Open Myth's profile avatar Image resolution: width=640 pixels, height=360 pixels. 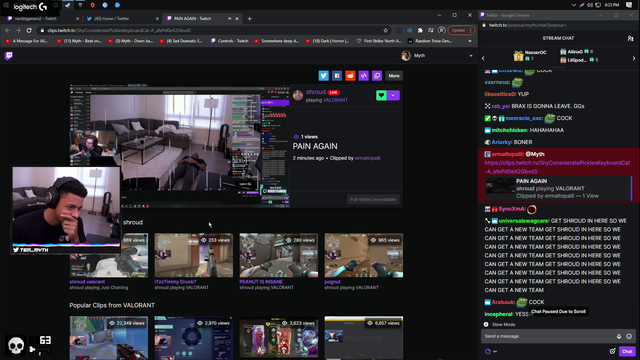pyautogui.click(x=406, y=56)
